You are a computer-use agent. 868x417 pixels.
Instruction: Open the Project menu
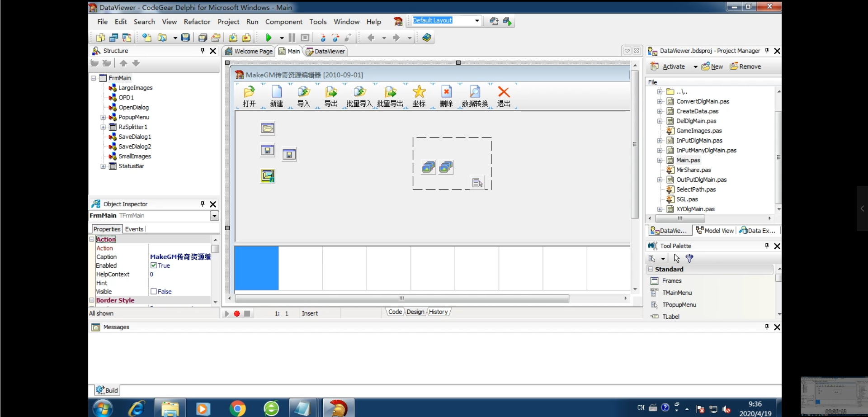tap(228, 21)
